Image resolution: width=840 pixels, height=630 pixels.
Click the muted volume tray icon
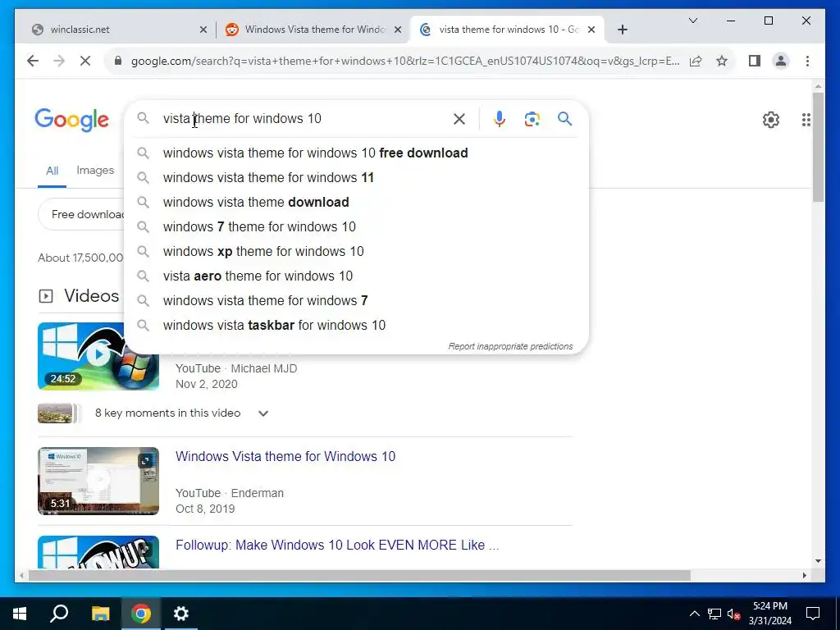734,614
